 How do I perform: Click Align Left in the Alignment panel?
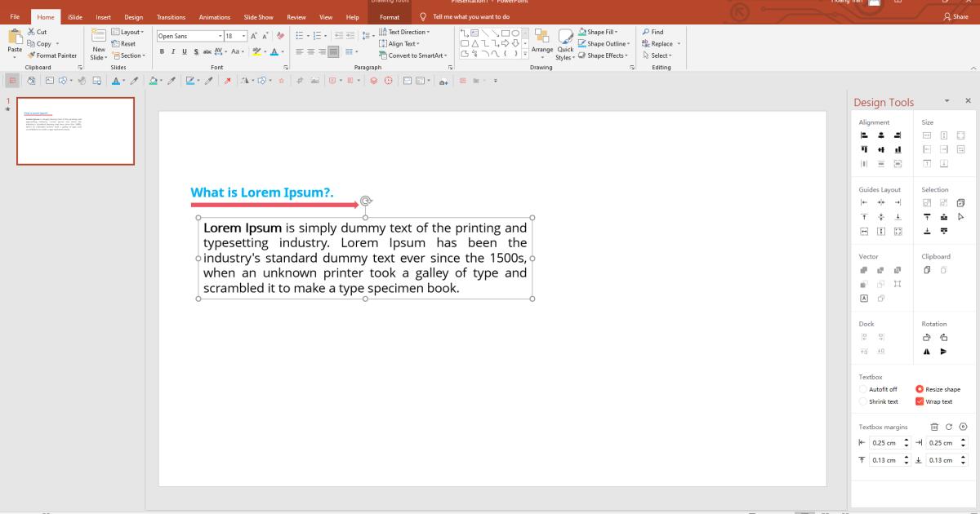coord(863,135)
